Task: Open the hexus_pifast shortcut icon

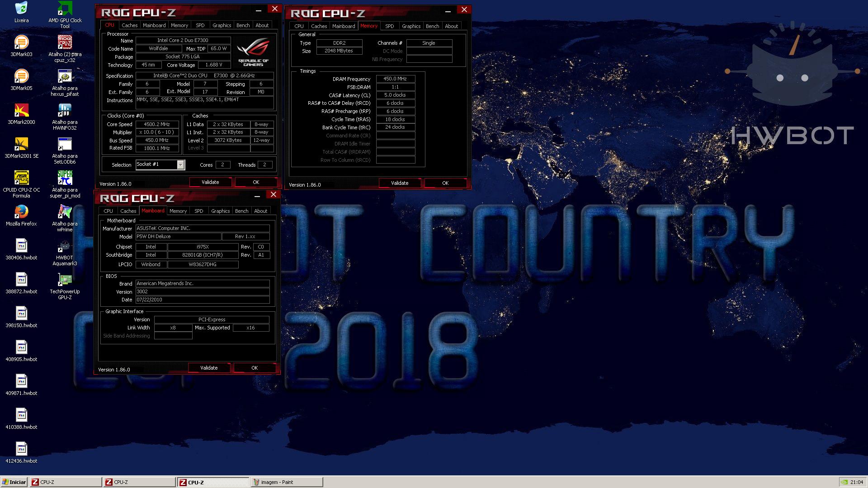Action: 65,76
